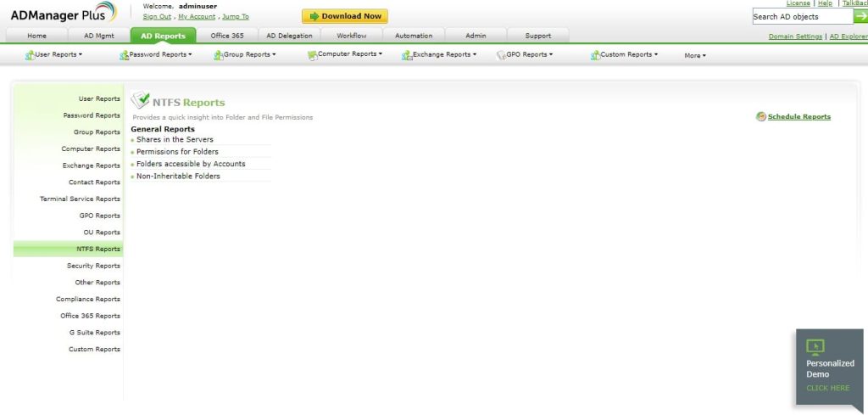This screenshot has height=415, width=868.
Task: Open the Custom Reports dropdown
Action: (629, 55)
